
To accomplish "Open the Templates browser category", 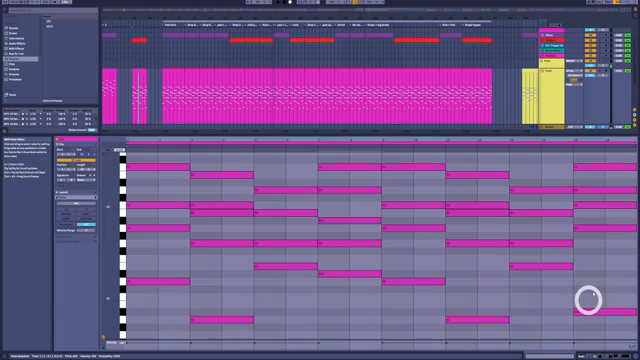I will coord(15,79).
